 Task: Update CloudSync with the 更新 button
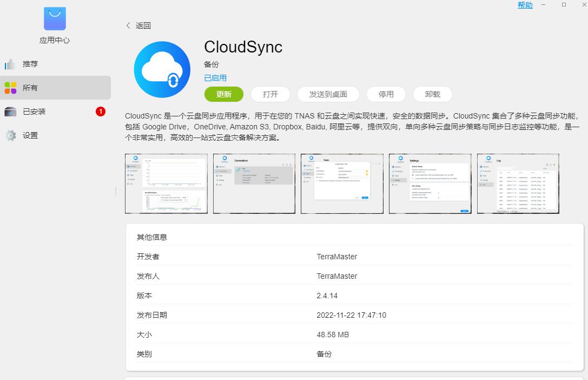point(223,94)
